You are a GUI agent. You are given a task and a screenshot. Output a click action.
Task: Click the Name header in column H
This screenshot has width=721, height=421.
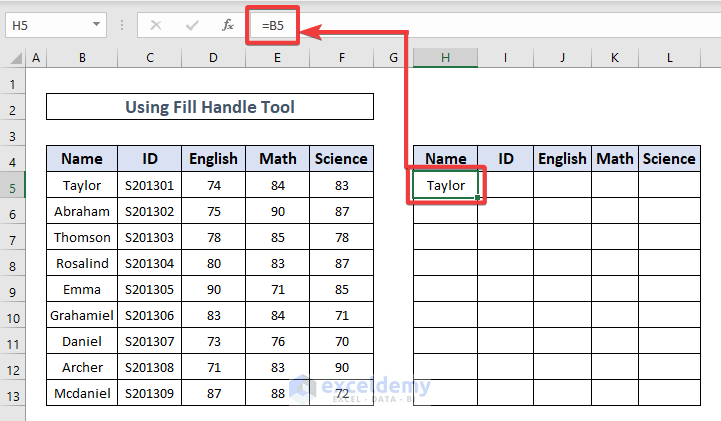tap(445, 159)
